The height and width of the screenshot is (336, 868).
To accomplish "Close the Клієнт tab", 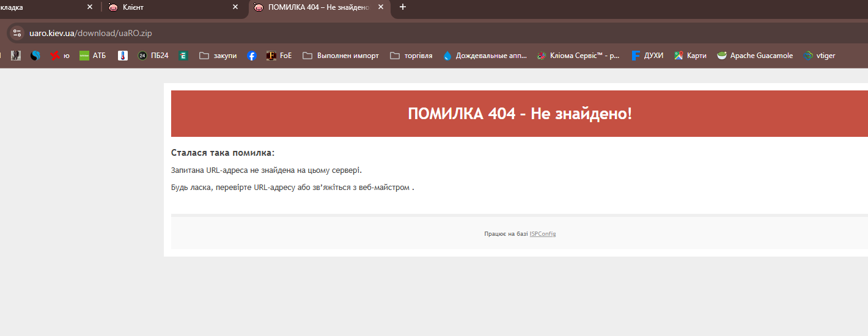I will click(235, 7).
